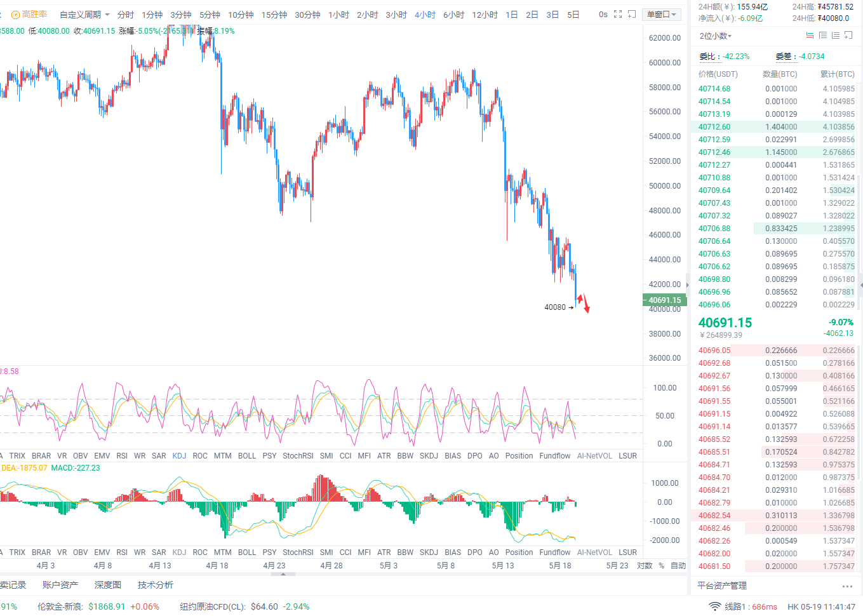
Task: Click ask quantity 1.404000 in the order book
Action: tap(781, 127)
